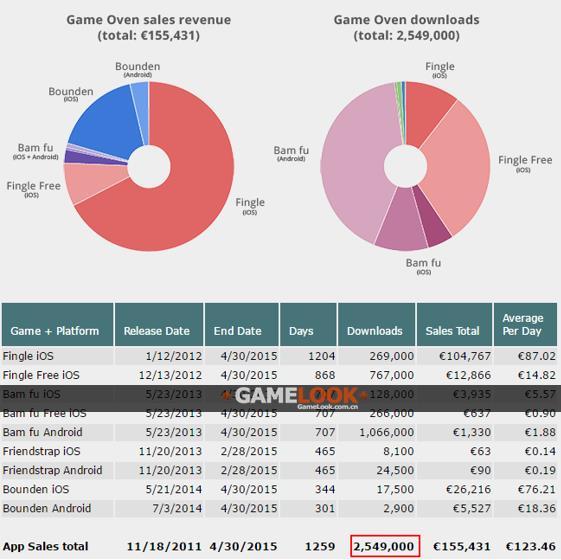Select the downloads value '8,100'
561x560 pixels.
pos(399,451)
